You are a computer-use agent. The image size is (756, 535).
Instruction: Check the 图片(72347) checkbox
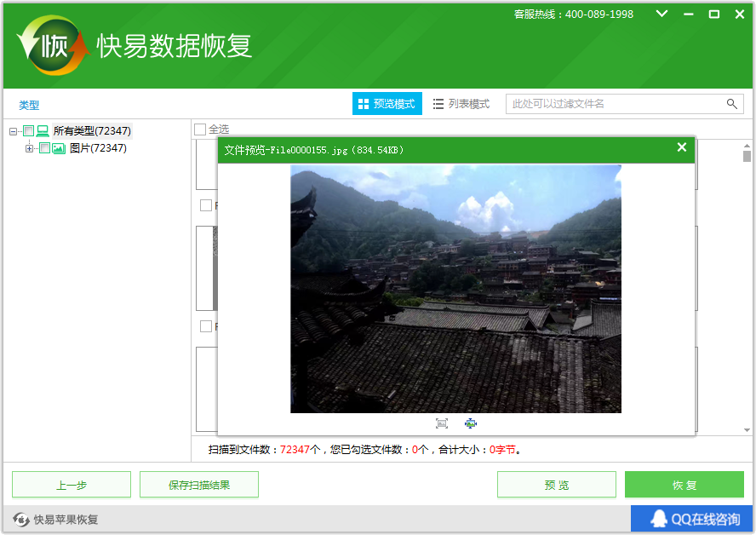point(44,148)
